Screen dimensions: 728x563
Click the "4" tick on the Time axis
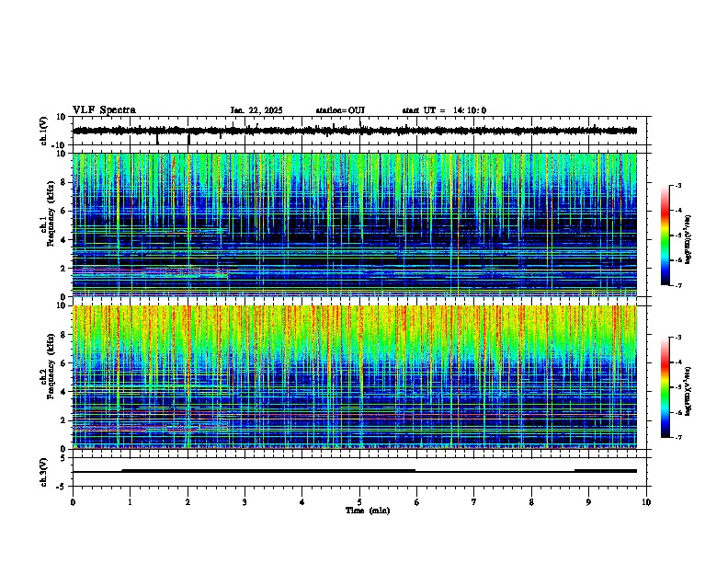(302, 502)
